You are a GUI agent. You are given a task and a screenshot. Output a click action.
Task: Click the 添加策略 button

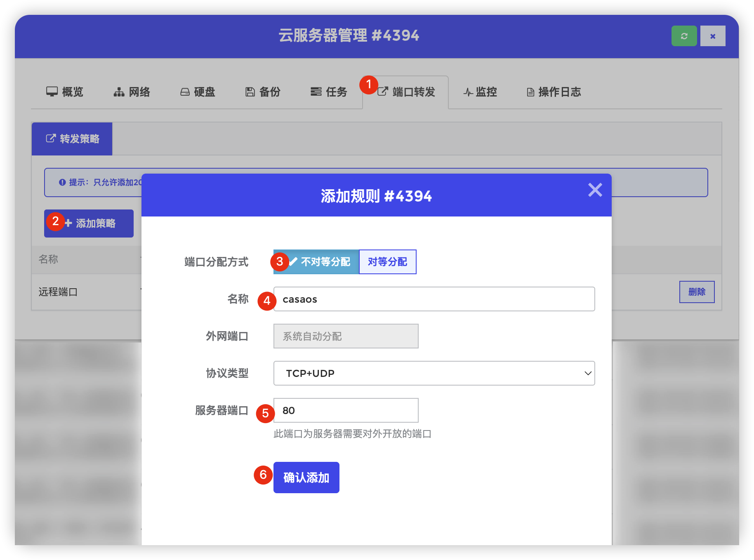pyautogui.click(x=89, y=223)
